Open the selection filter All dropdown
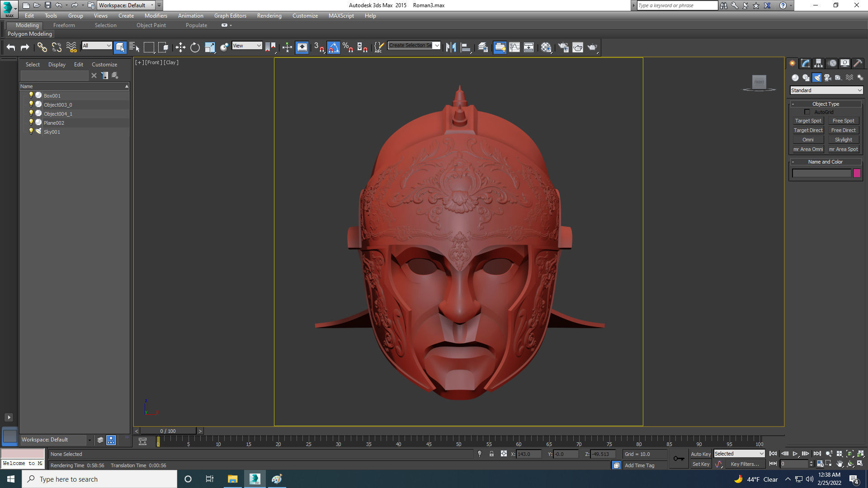868x488 pixels. click(96, 46)
